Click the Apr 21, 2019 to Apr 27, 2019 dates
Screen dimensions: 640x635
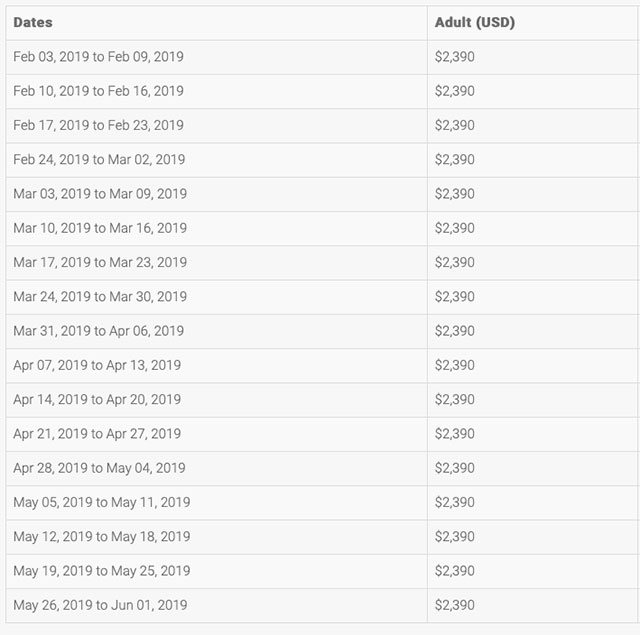pos(97,434)
